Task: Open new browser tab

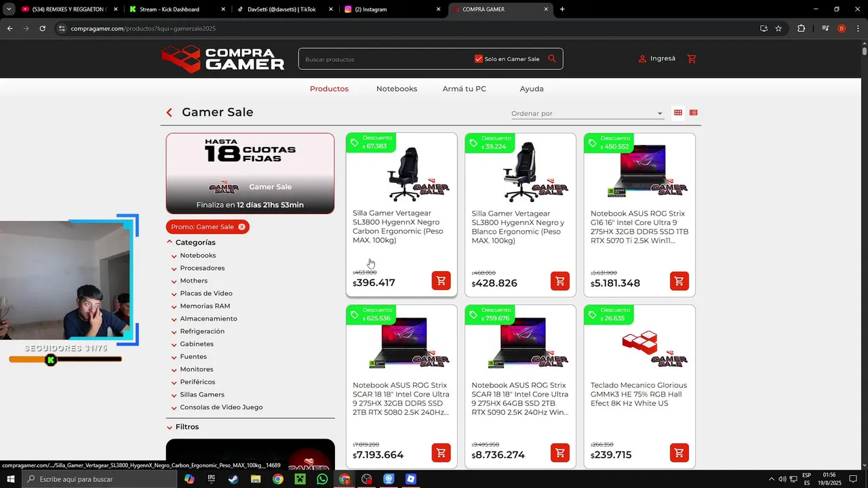Action: (562, 9)
